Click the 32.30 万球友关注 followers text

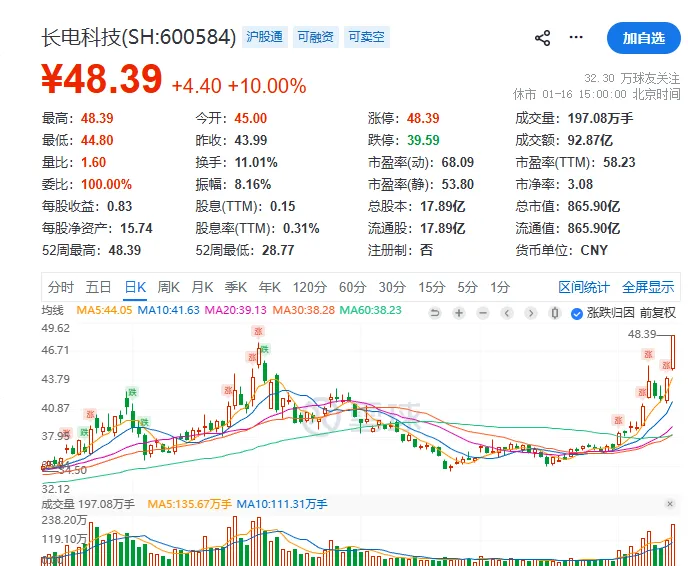pos(632,79)
